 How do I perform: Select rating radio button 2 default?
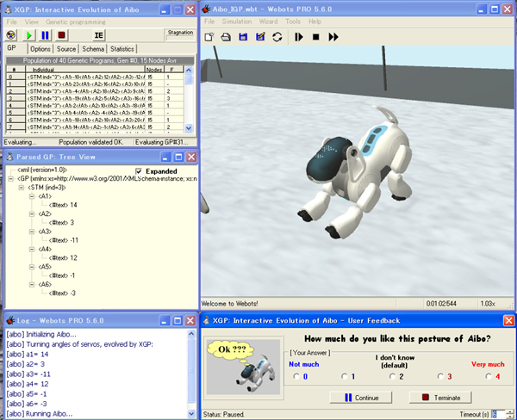coord(392,376)
